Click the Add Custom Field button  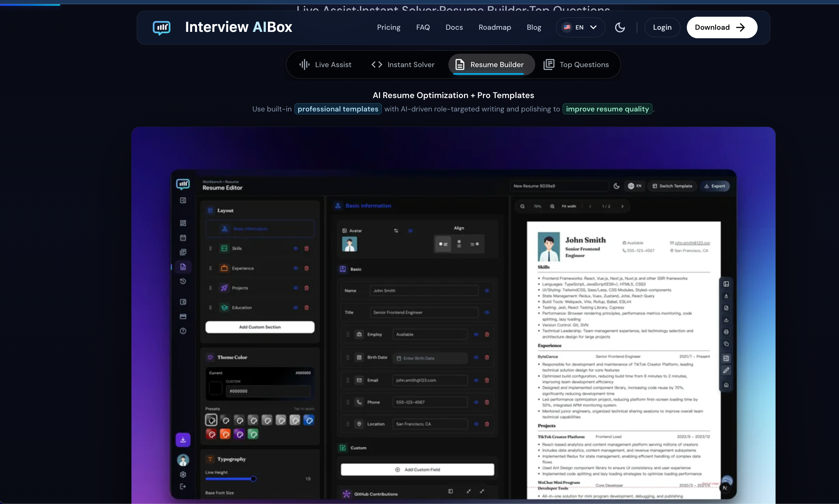click(x=417, y=470)
